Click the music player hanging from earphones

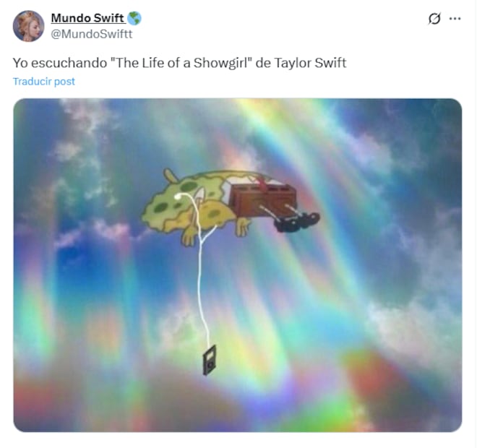click(210, 360)
